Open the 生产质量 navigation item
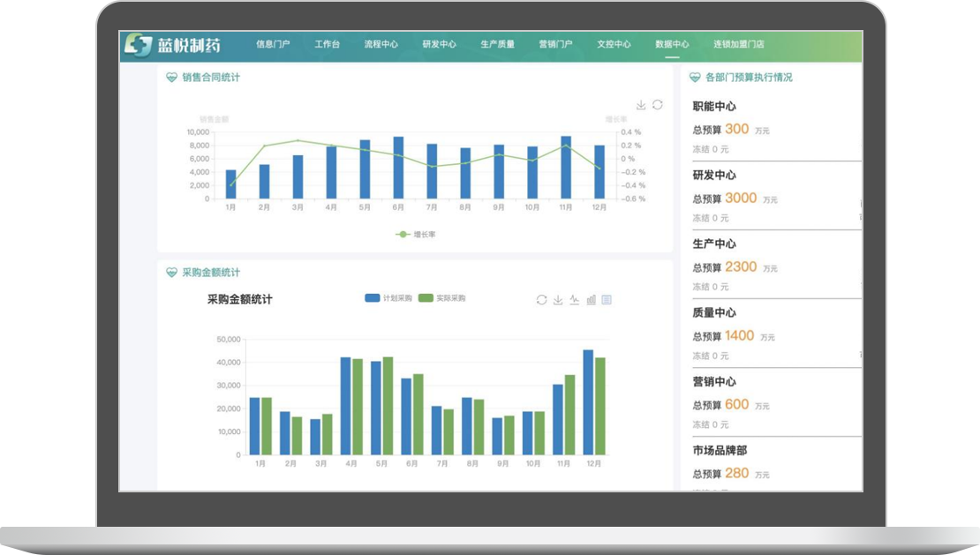 [x=497, y=44]
